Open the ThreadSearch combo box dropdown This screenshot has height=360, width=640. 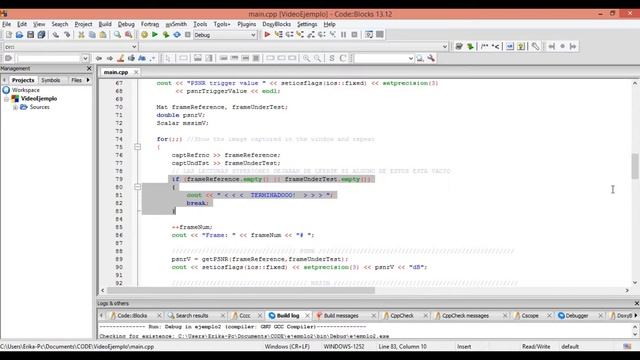click(411, 58)
